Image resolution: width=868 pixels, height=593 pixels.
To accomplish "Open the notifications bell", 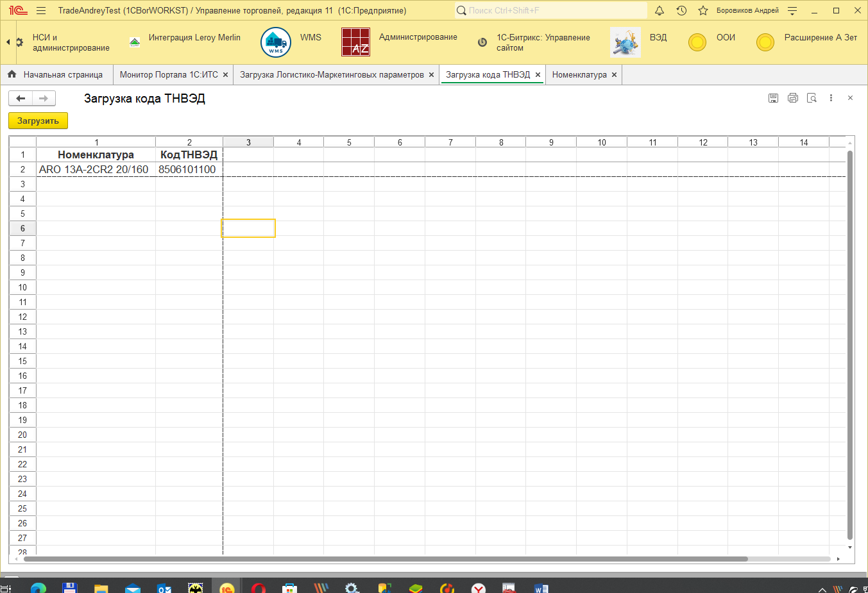I will (x=659, y=11).
